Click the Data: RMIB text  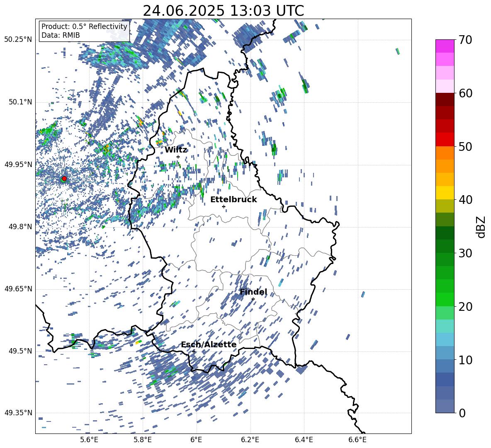[61, 35]
